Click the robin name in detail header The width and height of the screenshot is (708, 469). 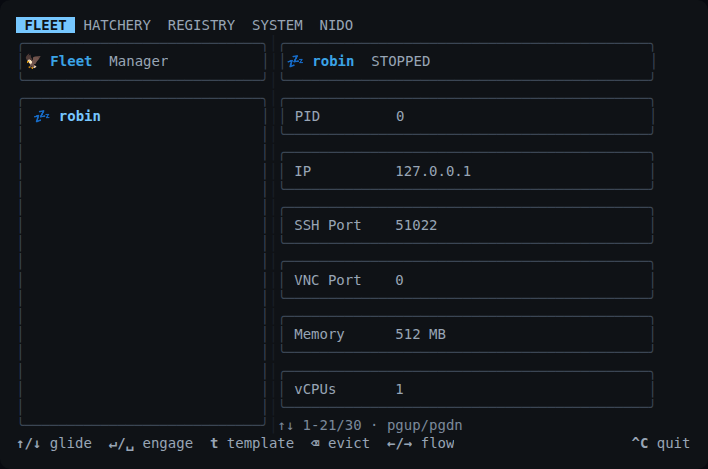[x=333, y=61]
